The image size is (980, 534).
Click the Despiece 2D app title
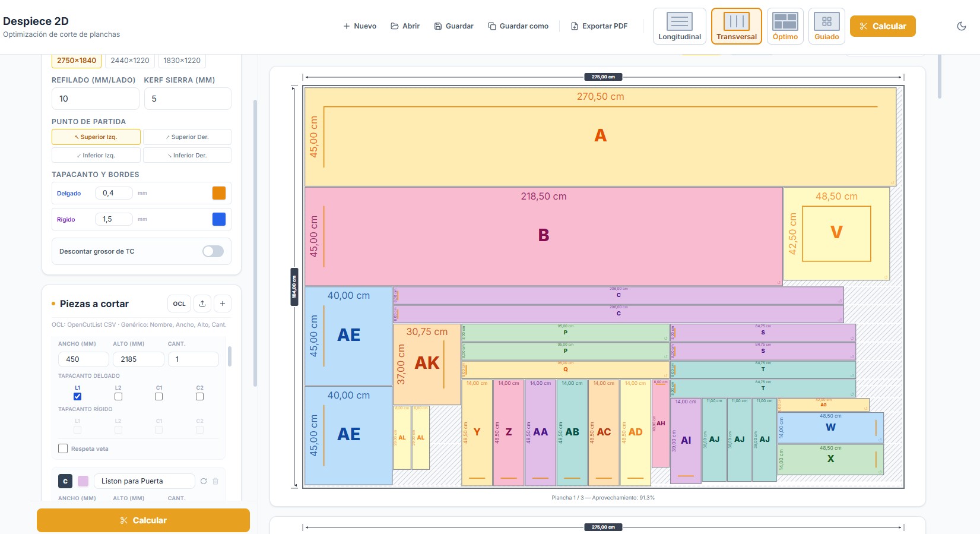pyautogui.click(x=36, y=21)
